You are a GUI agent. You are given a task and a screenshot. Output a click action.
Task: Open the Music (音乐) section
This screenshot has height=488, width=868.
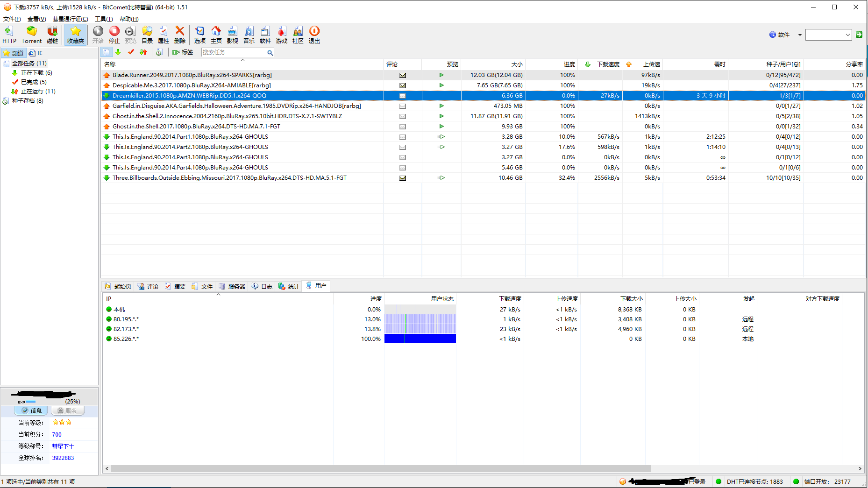pyautogui.click(x=249, y=35)
